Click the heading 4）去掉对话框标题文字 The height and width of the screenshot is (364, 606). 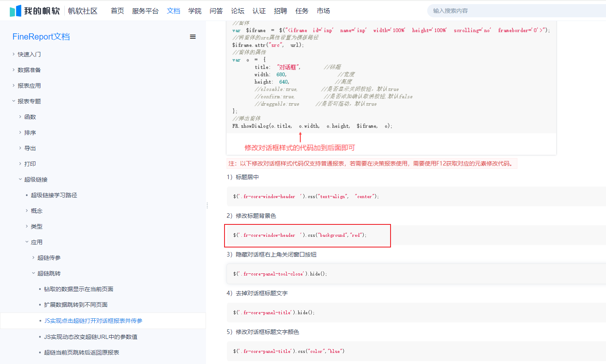(257, 293)
